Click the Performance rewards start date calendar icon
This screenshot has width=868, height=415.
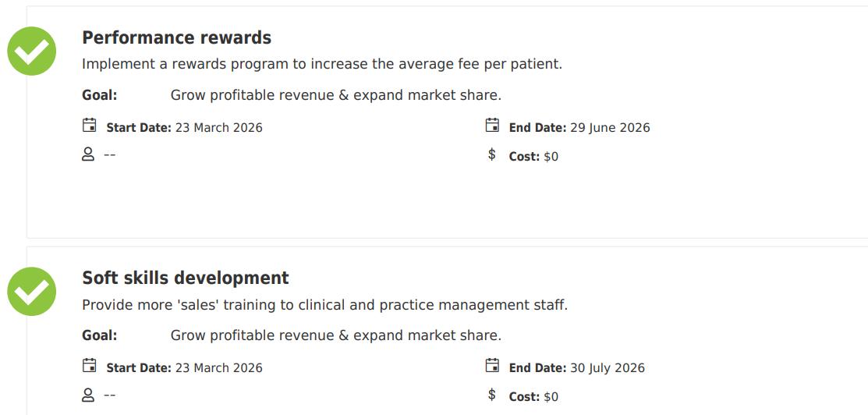(x=90, y=126)
